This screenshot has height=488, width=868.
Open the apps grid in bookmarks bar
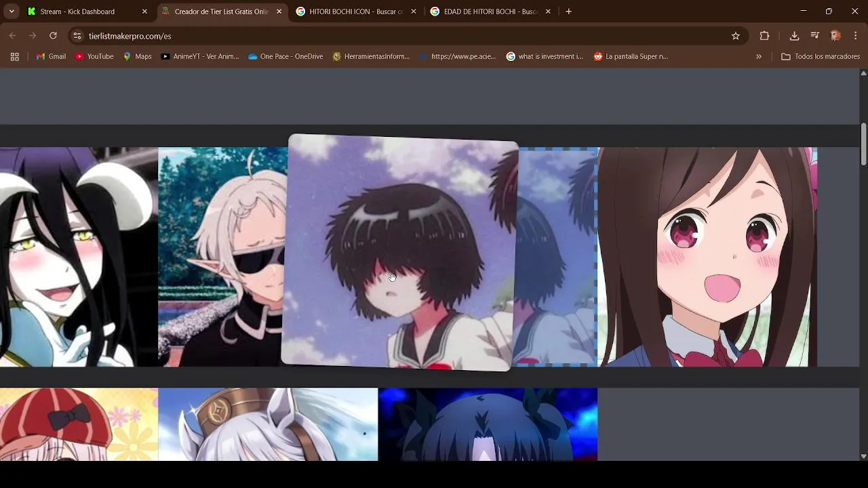14,56
